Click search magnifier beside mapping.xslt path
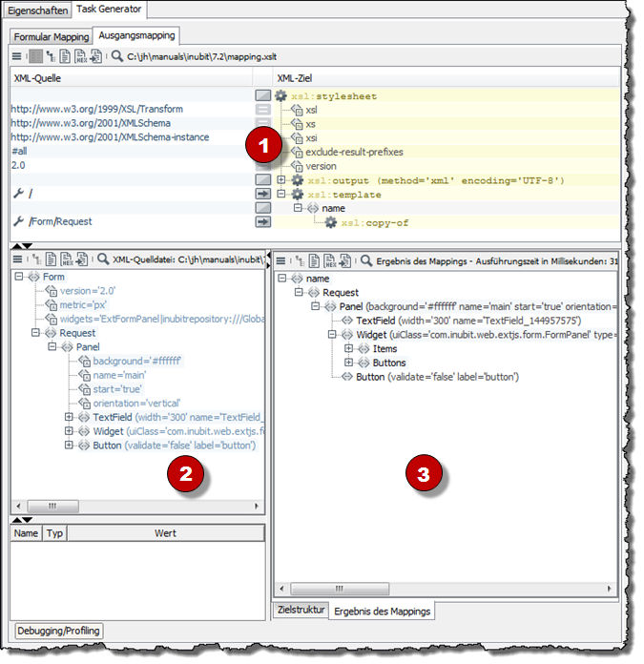The image size is (644, 664). (x=117, y=56)
